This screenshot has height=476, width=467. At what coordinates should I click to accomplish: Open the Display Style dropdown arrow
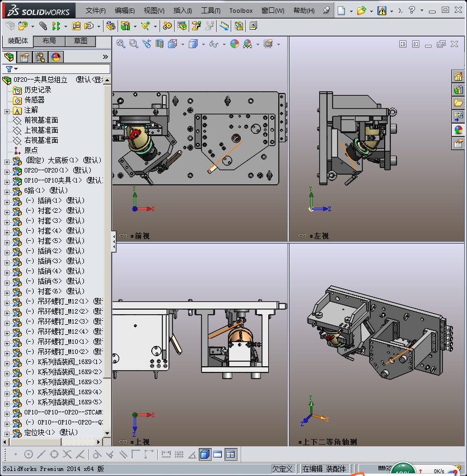coord(203,44)
